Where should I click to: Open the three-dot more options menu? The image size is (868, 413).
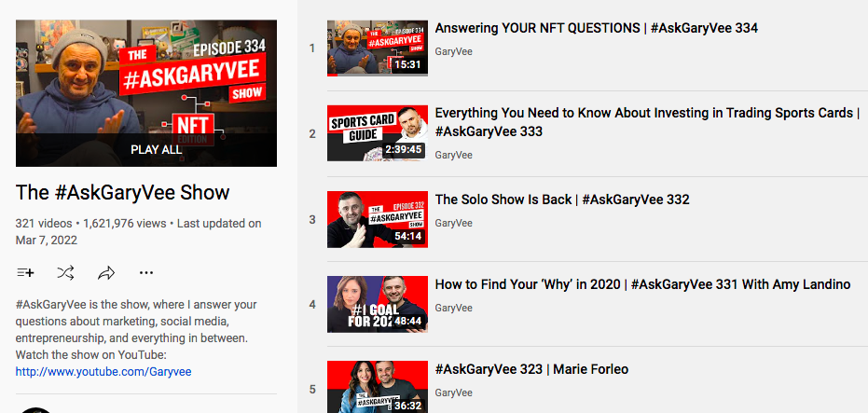tap(146, 272)
